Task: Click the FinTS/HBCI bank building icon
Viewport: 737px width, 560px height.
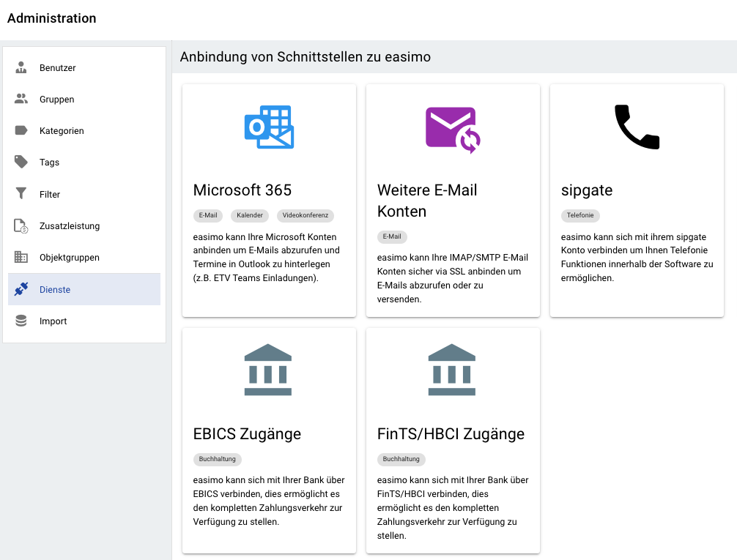Action: pyautogui.click(x=452, y=370)
